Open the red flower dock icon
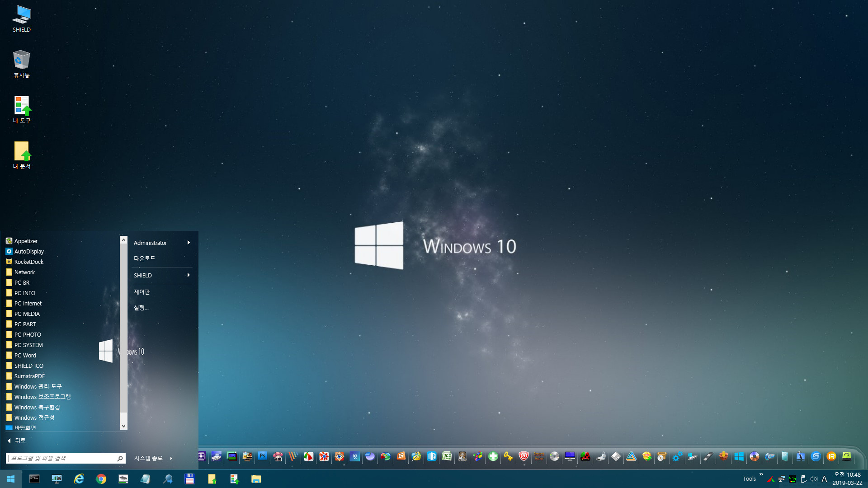The image size is (868, 488). (x=324, y=456)
